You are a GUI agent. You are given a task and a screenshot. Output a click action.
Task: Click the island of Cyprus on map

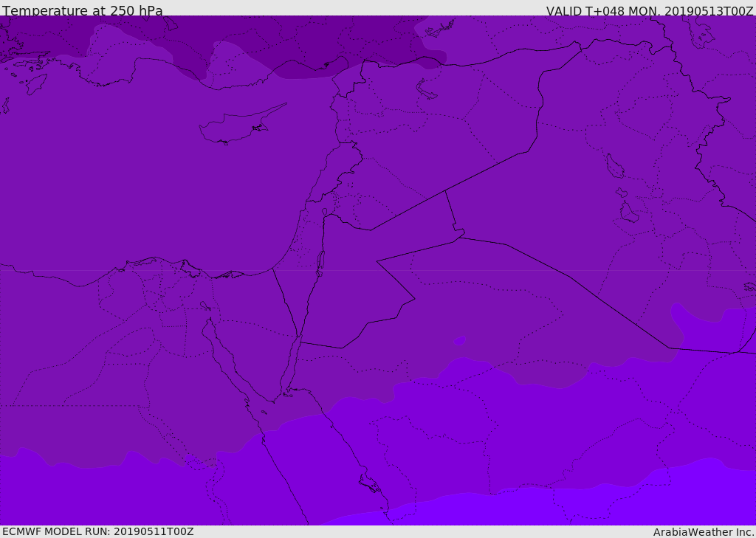pyautogui.click(x=241, y=125)
